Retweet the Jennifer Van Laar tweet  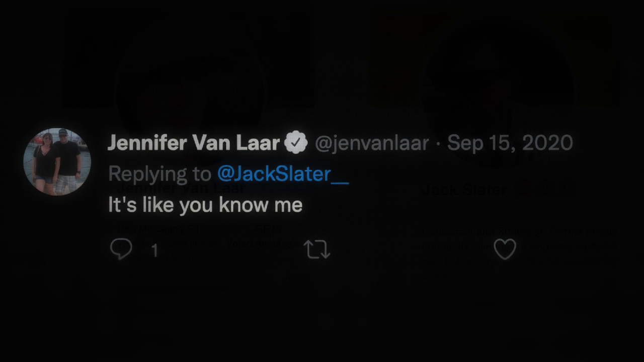317,249
